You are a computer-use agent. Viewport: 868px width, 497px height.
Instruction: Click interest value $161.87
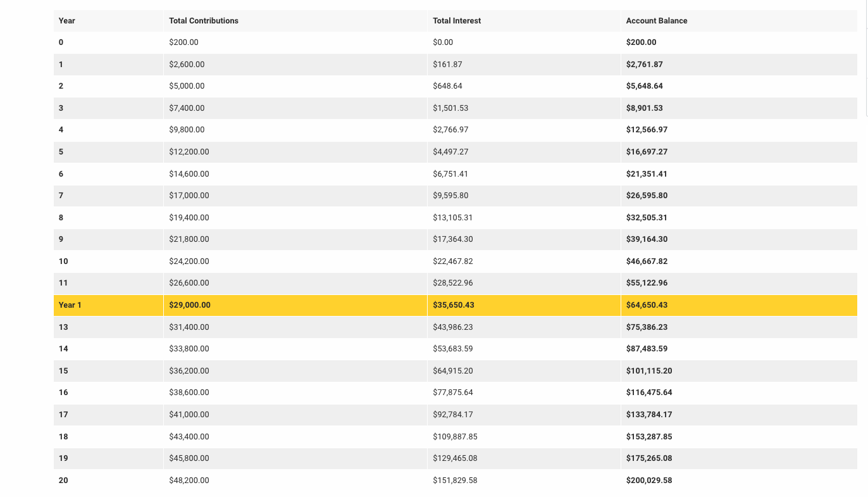tap(447, 65)
